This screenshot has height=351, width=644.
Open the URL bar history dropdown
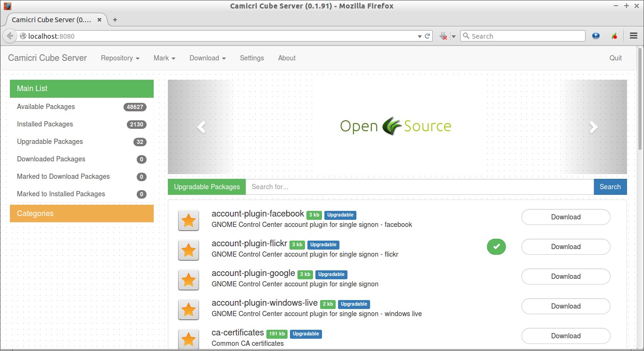click(x=420, y=36)
